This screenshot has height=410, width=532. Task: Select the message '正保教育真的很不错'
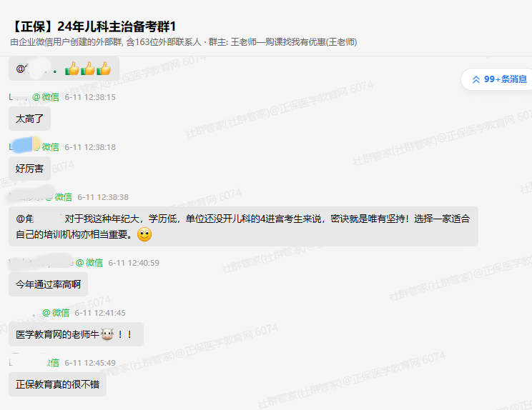pyautogui.click(x=57, y=384)
